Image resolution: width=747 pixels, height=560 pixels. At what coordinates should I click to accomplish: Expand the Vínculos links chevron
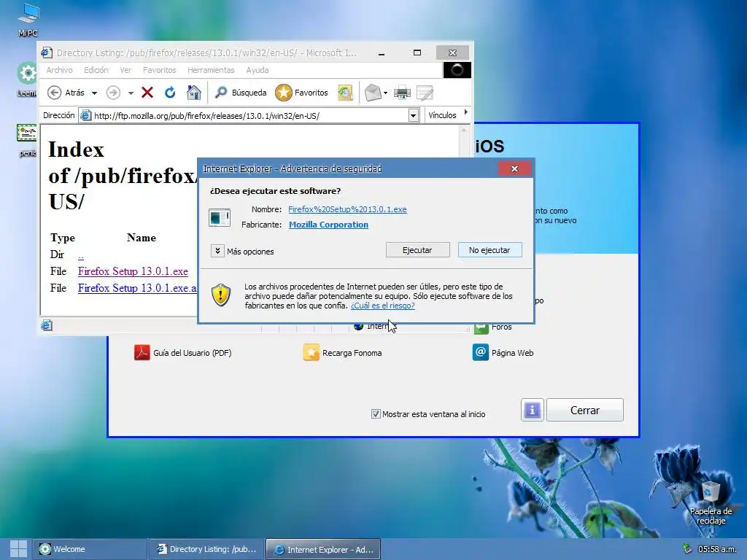point(465,112)
